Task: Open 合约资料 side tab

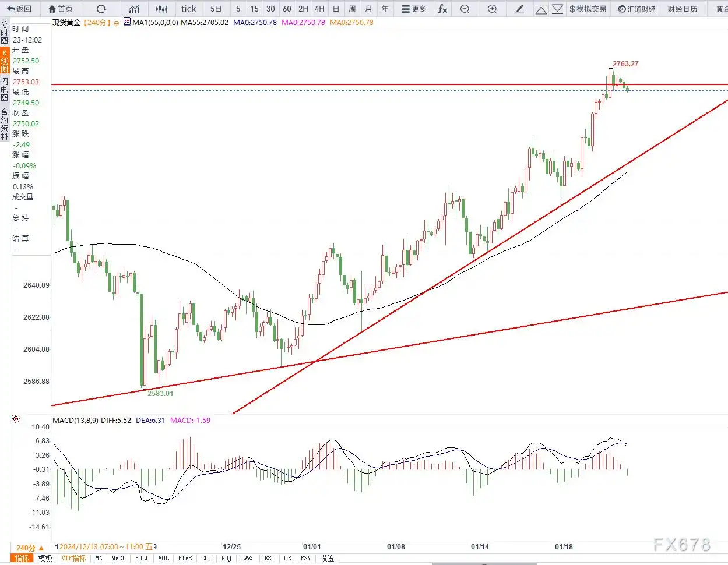Action: click(5, 123)
